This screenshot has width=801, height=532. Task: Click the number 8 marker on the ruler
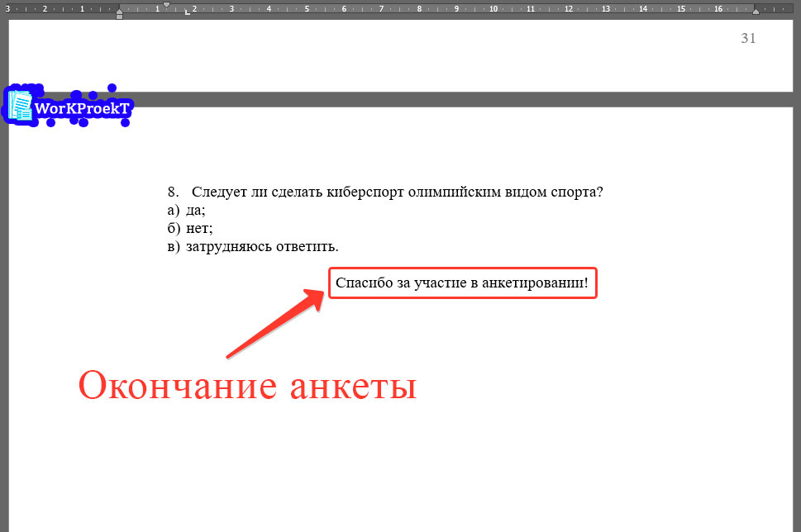coord(419,7)
